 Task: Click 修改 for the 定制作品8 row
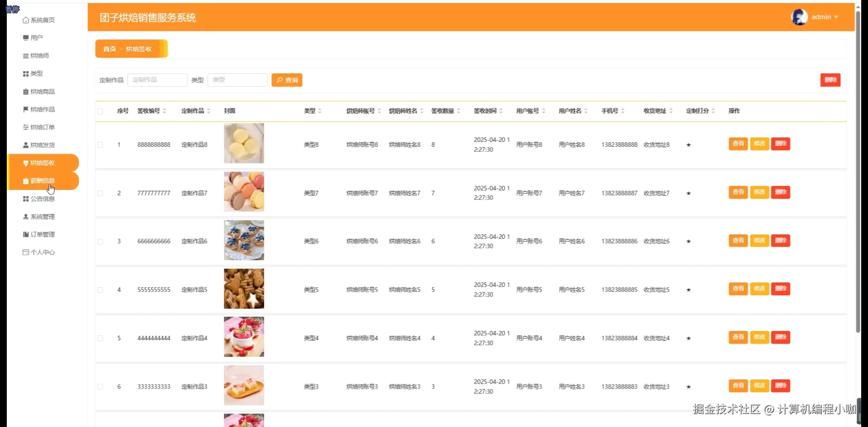coord(760,144)
